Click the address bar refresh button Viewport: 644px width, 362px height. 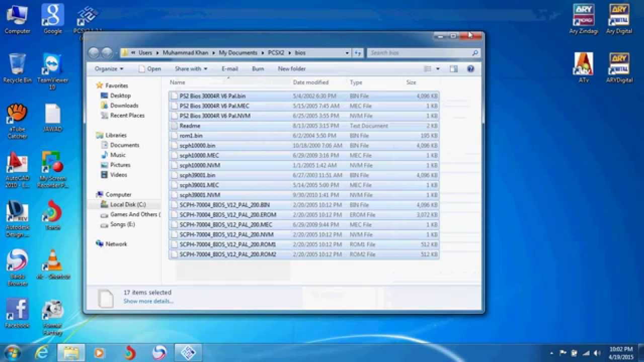[358, 53]
